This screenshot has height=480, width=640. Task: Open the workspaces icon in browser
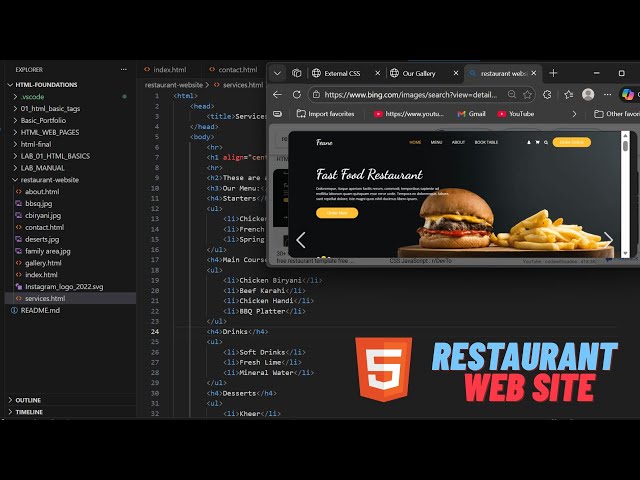coord(297,73)
